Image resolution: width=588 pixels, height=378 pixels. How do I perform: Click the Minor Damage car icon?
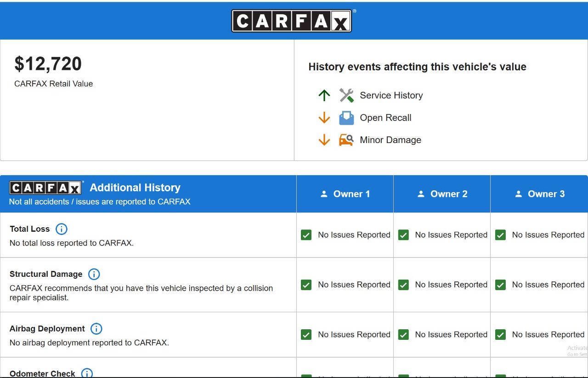pyautogui.click(x=346, y=140)
